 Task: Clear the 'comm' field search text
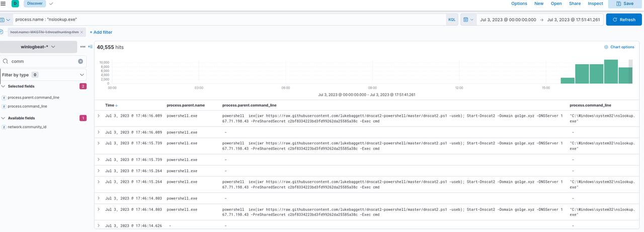80,61
